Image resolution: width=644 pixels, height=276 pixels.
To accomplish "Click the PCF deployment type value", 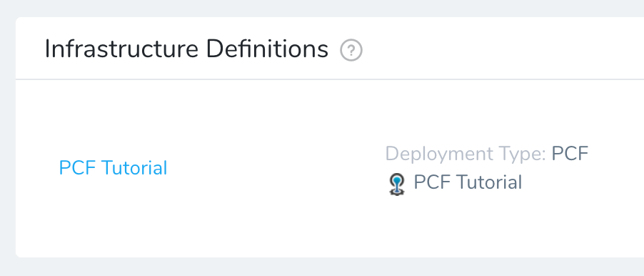I will click(570, 154).
